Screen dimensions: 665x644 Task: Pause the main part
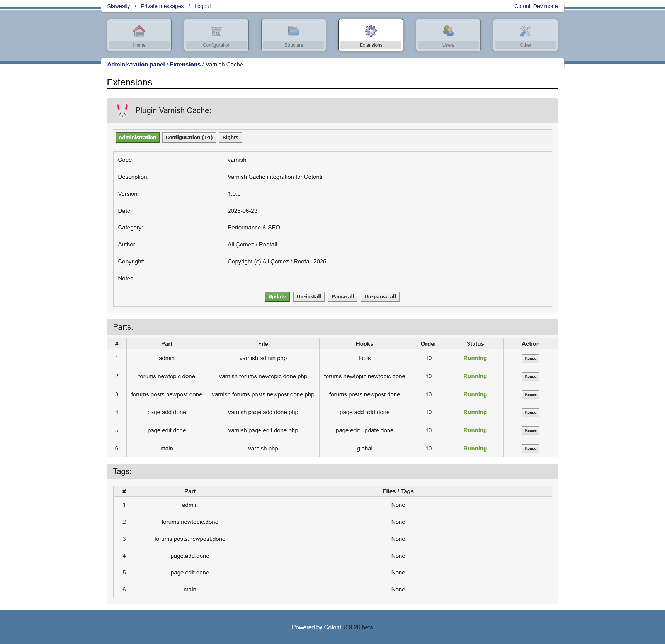coord(531,449)
